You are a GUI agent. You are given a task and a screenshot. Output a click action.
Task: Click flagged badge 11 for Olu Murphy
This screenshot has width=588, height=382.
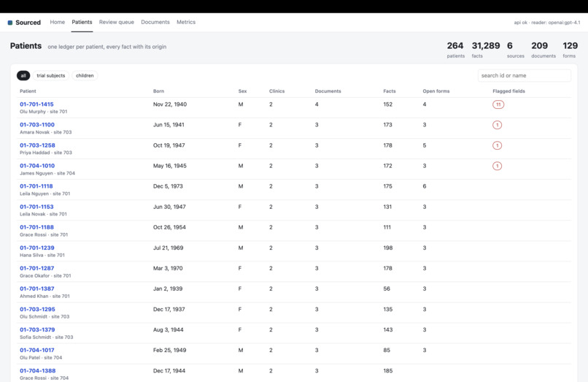[x=498, y=104]
